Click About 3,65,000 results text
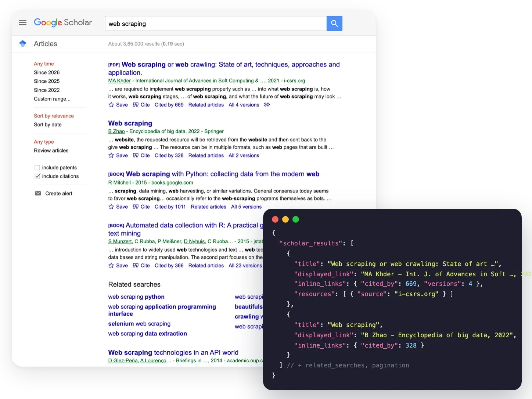Viewport: 532px width, 399px height. point(146,44)
